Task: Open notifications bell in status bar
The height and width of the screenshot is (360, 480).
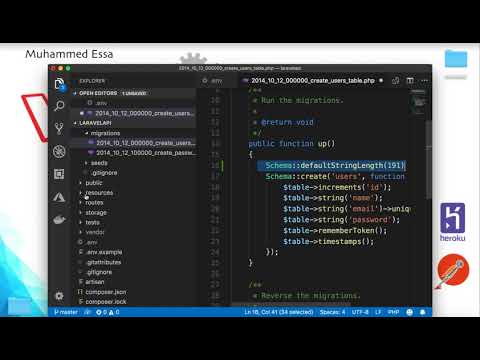Action: [x=423, y=312]
